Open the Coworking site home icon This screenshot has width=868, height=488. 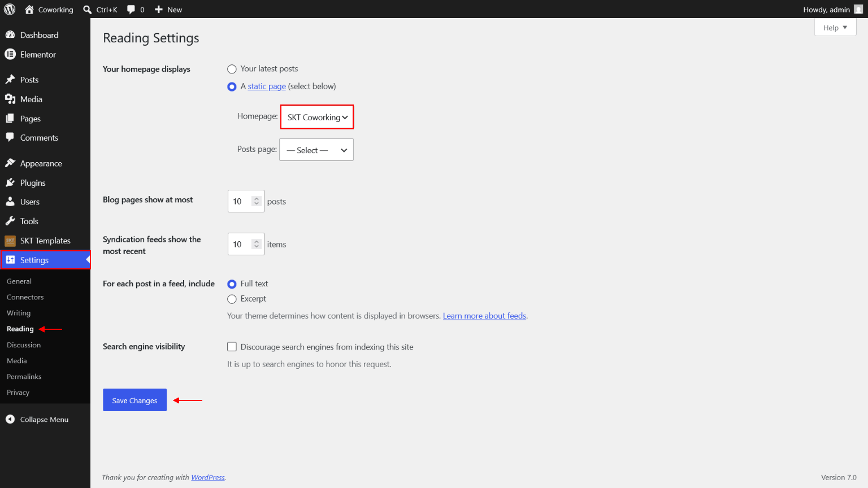(x=29, y=9)
